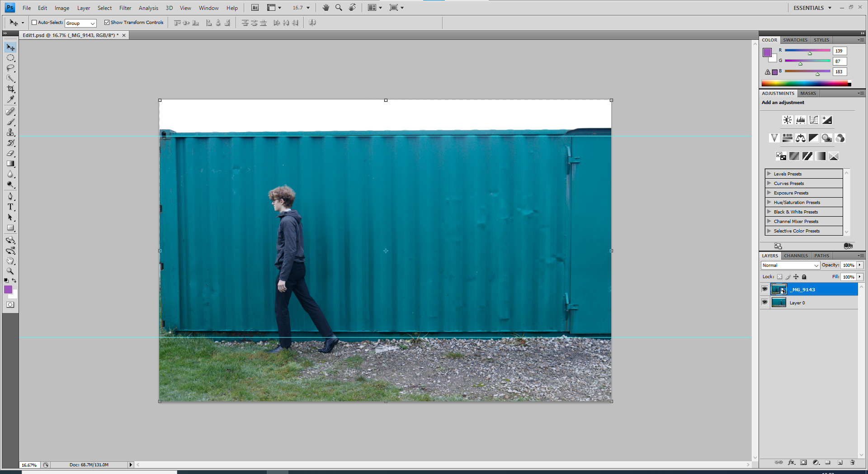Select the History Brush tool
Viewport: 868px width, 474px height.
(x=10, y=143)
